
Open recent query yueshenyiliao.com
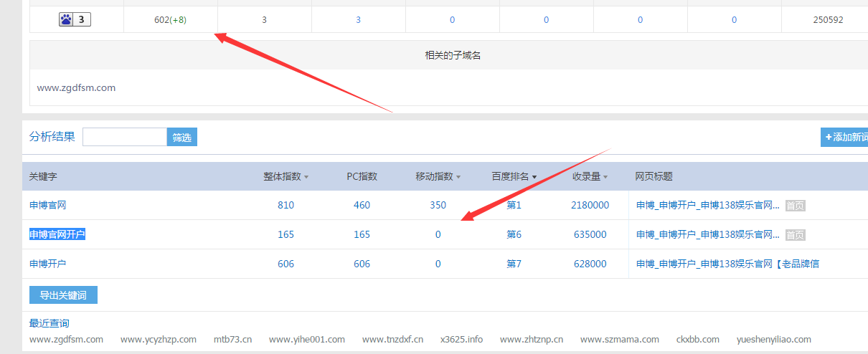pos(773,339)
